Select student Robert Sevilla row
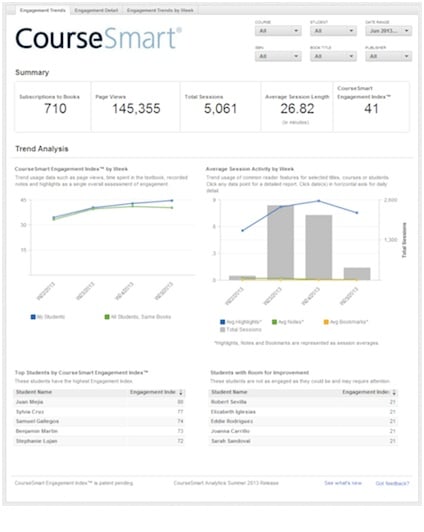The height and width of the screenshot is (532, 424). coord(303,402)
